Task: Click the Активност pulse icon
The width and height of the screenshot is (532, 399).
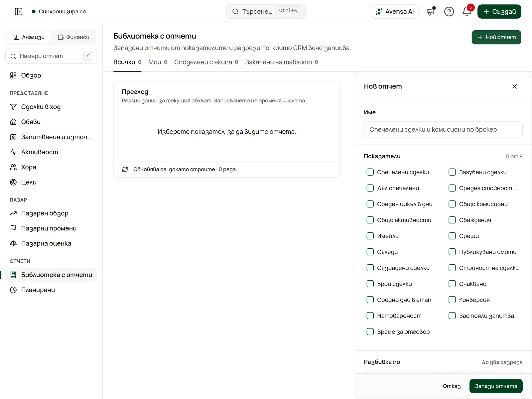Action: [13, 152]
